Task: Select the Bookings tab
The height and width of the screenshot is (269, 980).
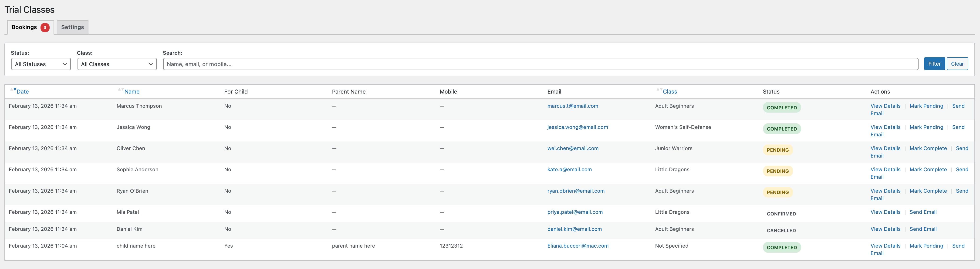Action: click(x=24, y=27)
